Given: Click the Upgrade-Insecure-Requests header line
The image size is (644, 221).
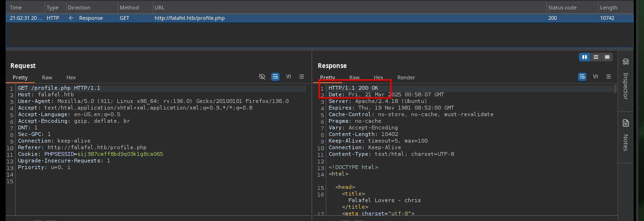Looking at the screenshot, I should [x=64, y=161].
